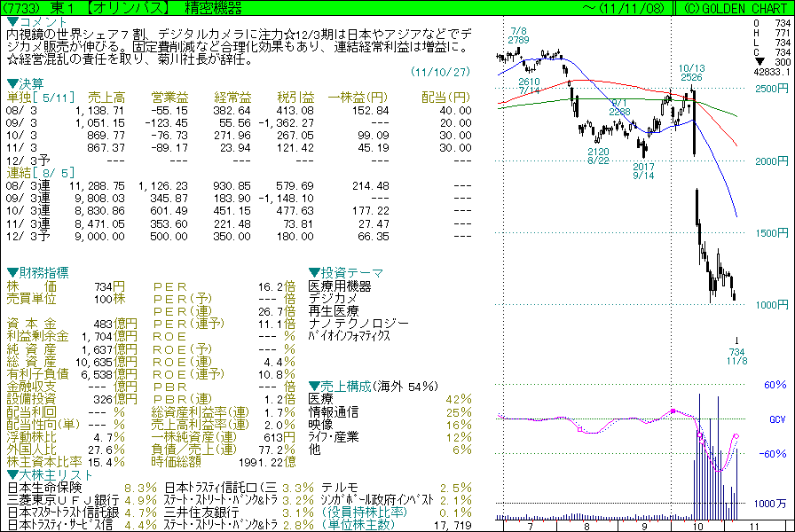
Task: Click the ライフ・産業 sales segment
Action: point(334,437)
